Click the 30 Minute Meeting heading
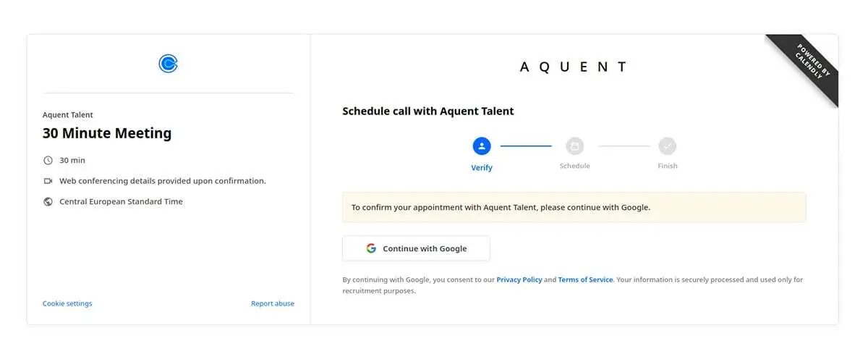This screenshot has height=362, width=868. pyautogui.click(x=107, y=133)
